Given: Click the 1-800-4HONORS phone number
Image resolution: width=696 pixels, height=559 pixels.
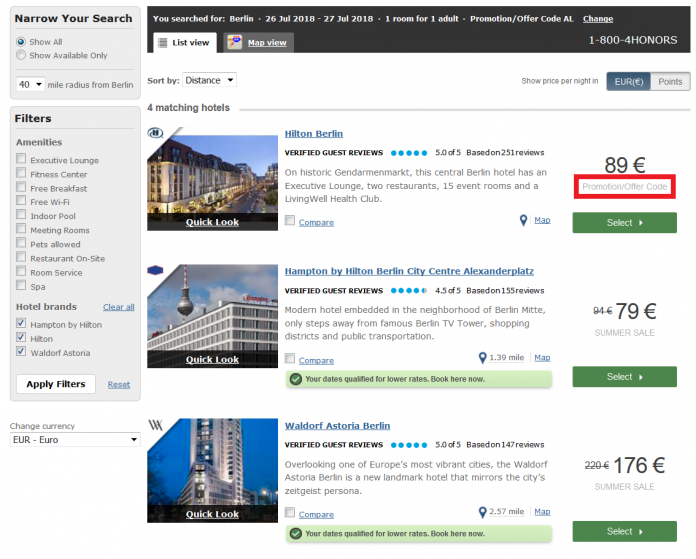Looking at the screenshot, I should (x=633, y=40).
